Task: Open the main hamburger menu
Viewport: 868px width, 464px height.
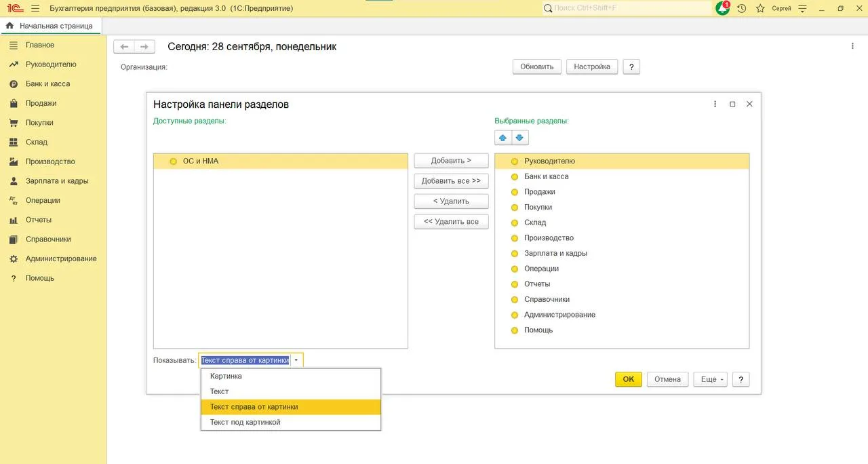Action: pos(35,8)
